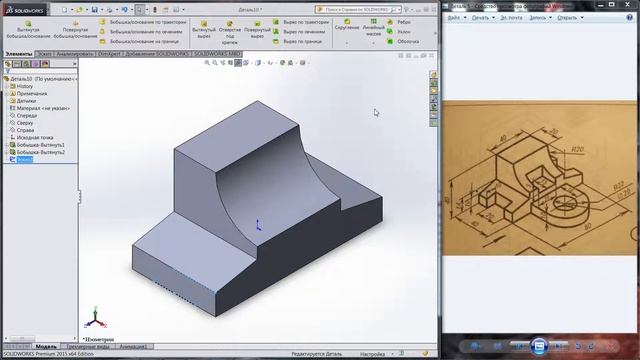Expand Бобышка-Вытянуть1 feature in tree

click(6, 145)
